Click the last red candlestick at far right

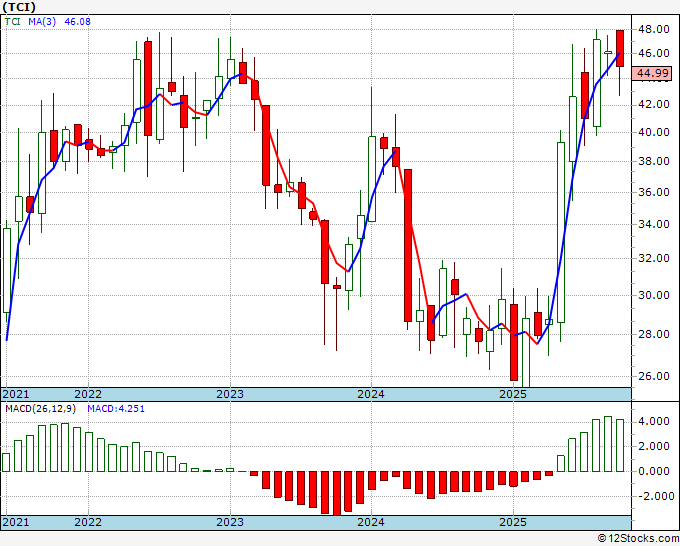(620, 49)
